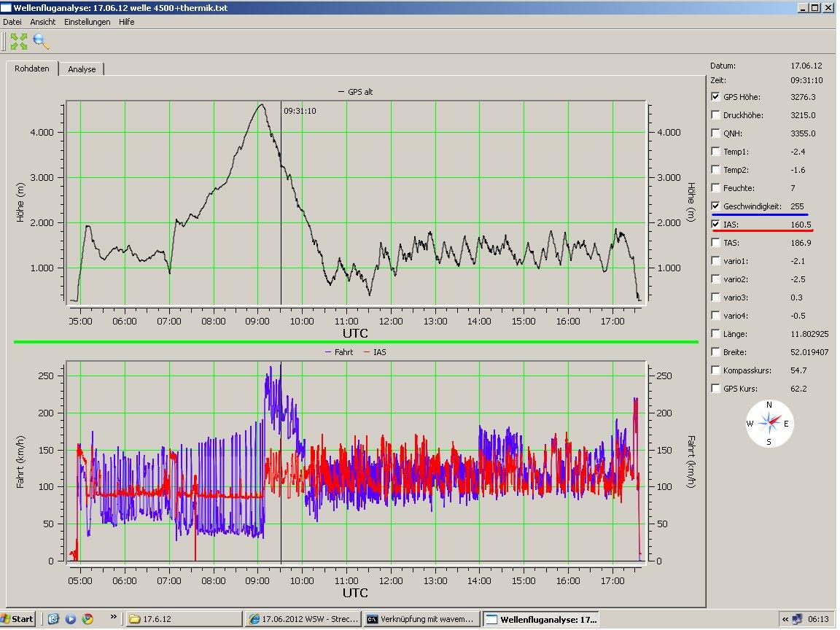Expand hidden quick launch items chevron
The height and width of the screenshot is (630, 840).
114,617
